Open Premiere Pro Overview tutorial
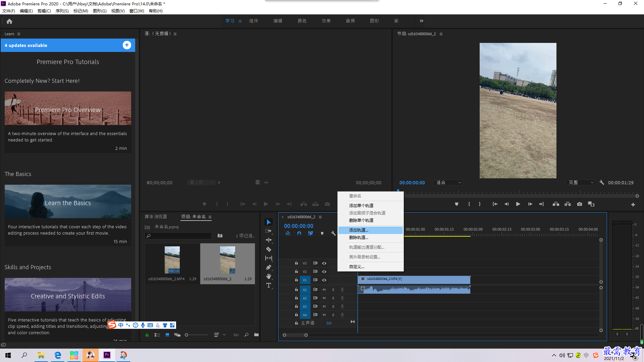The height and width of the screenshot is (362, 644). [x=68, y=109]
